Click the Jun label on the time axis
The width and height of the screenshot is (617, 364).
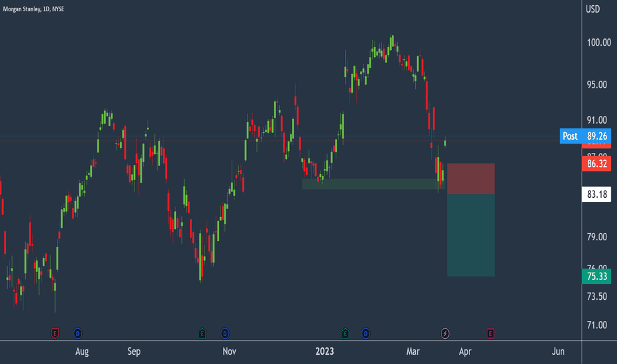(x=558, y=351)
